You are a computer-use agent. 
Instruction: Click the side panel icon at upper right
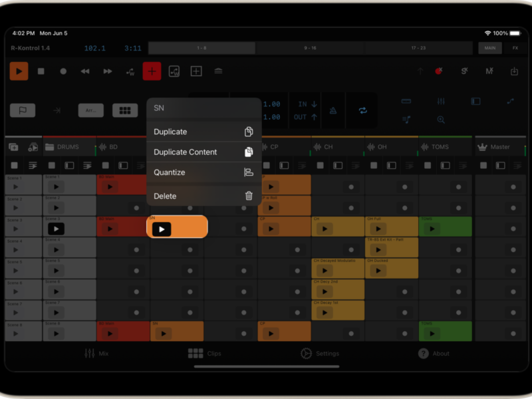pyautogui.click(x=475, y=101)
